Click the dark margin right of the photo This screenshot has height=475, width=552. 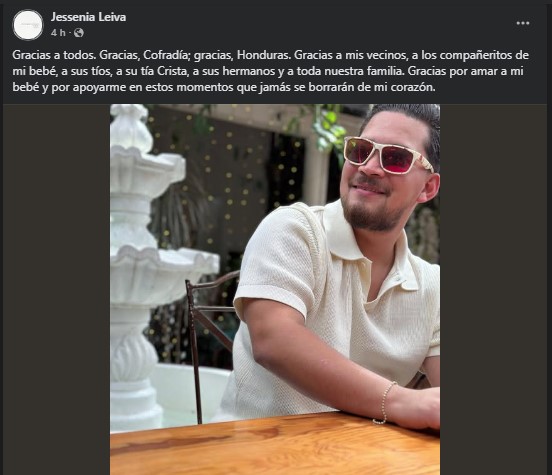[x=493, y=289]
